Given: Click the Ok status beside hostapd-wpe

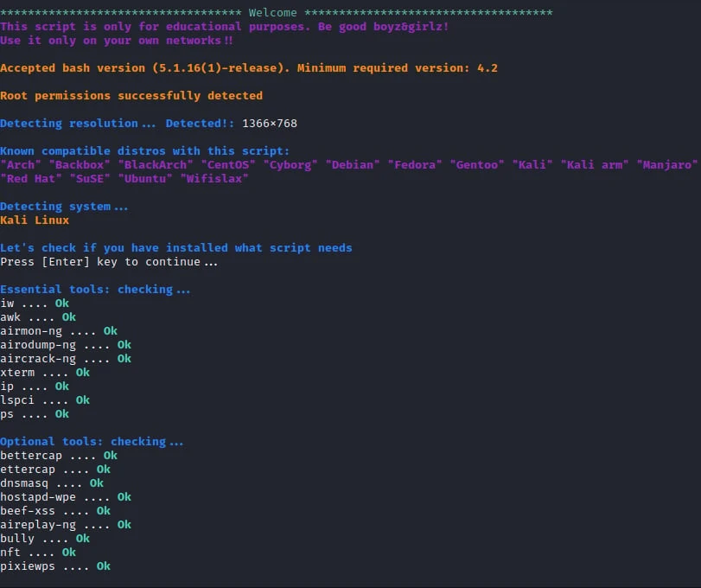Looking at the screenshot, I should (x=124, y=497).
